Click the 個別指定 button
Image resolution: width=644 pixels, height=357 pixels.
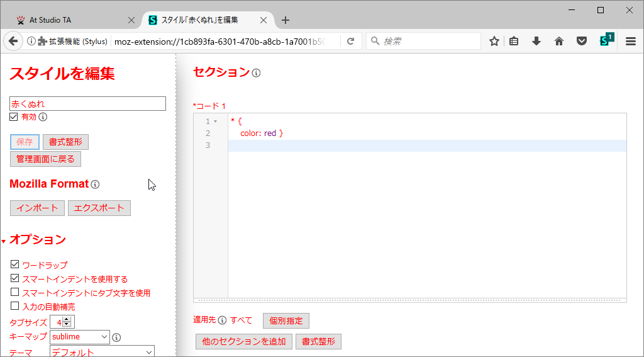click(286, 321)
